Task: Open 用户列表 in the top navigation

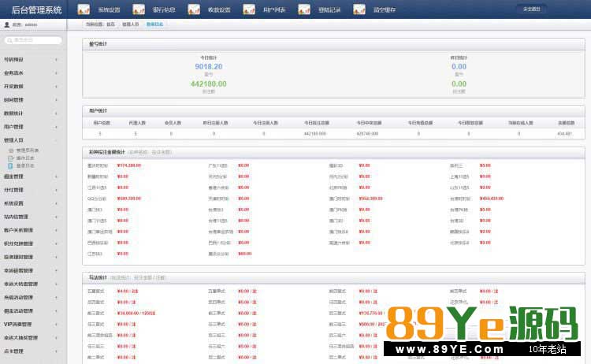Action: coord(274,9)
